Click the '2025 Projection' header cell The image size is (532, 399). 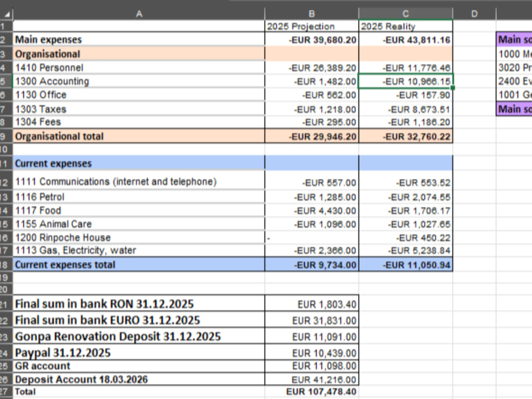pos(311,27)
